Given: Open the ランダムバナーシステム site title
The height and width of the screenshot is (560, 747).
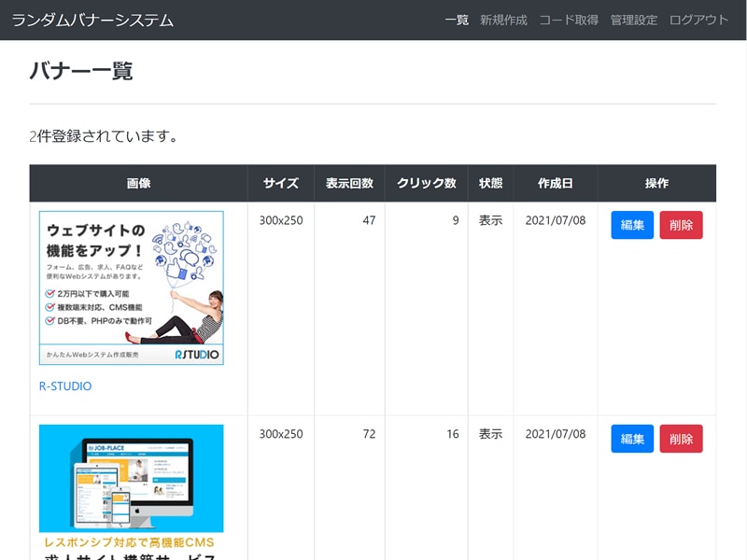Looking at the screenshot, I should [x=92, y=20].
